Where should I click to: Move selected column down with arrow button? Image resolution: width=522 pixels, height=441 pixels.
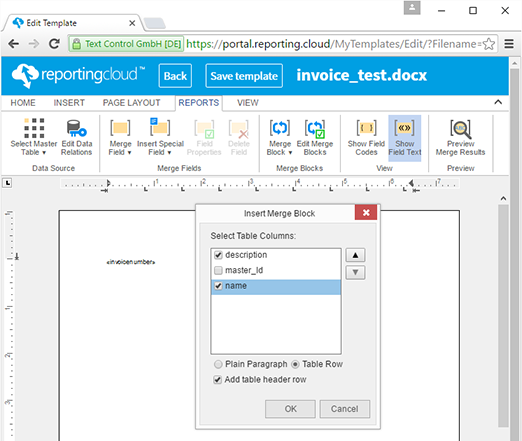point(355,272)
